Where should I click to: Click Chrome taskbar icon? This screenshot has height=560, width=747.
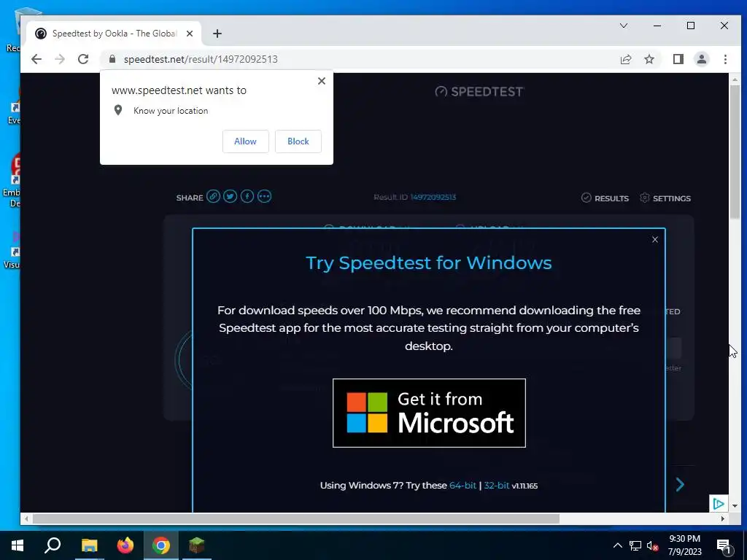point(161,545)
